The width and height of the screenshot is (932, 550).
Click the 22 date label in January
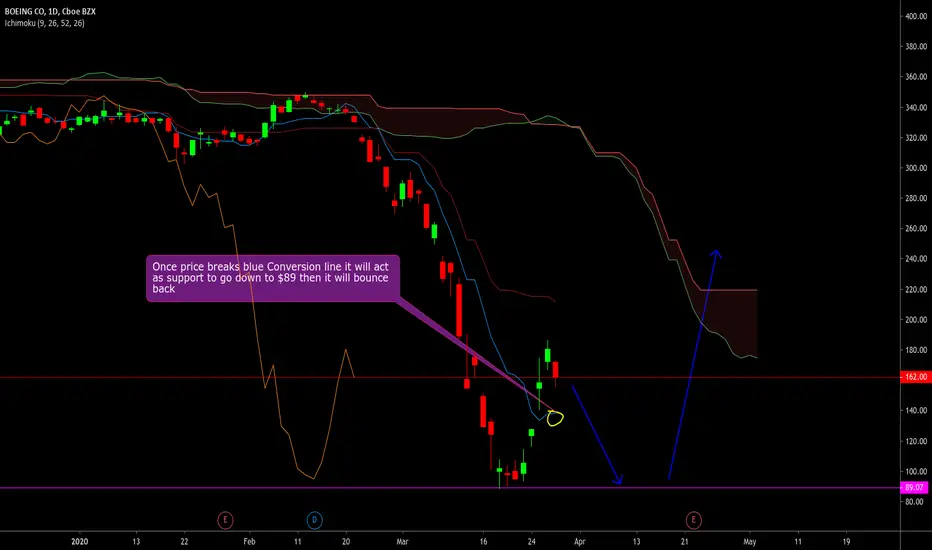184,542
